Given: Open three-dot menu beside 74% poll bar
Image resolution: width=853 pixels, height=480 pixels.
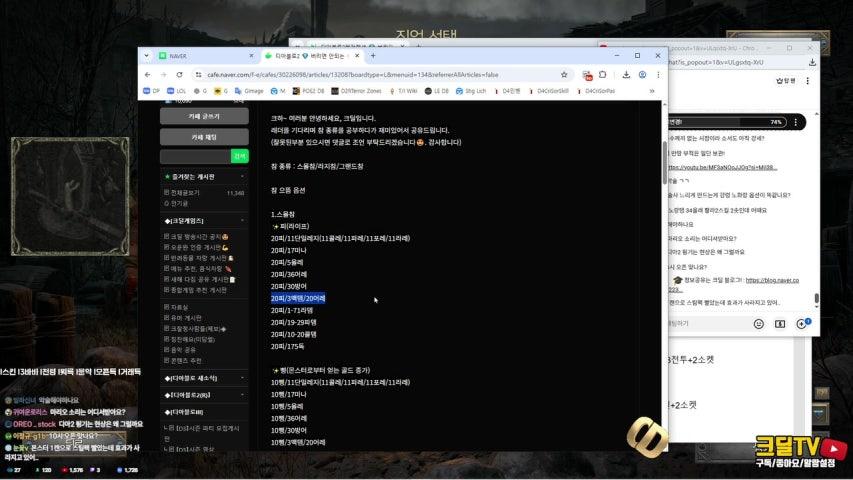Looking at the screenshot, I should click(796, 122).
